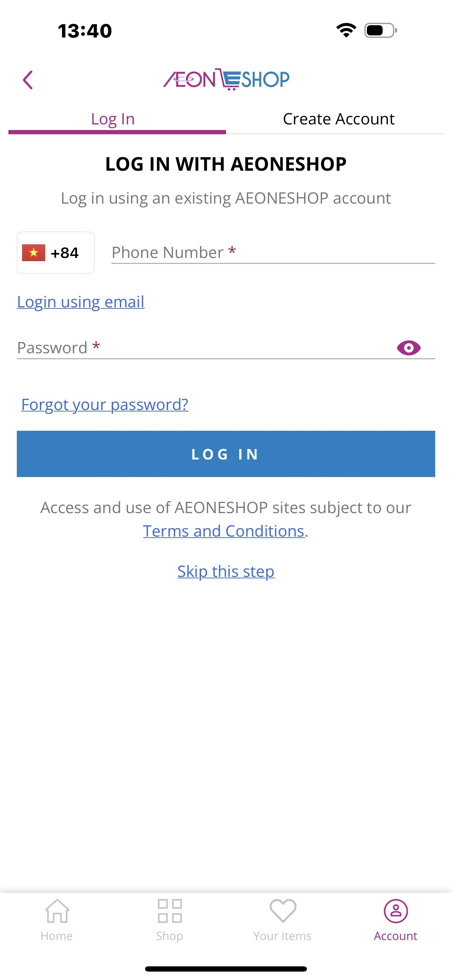Focus the Password input field
The image size is (452, 980).
click(202, 348)
